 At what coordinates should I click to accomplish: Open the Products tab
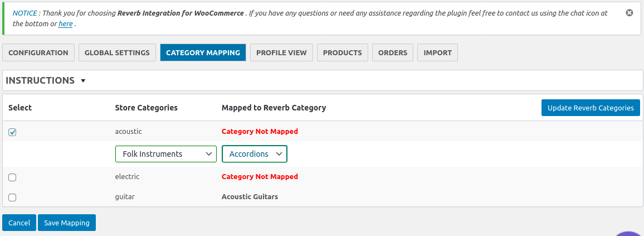pyautogui.click(x=343, y=52)
